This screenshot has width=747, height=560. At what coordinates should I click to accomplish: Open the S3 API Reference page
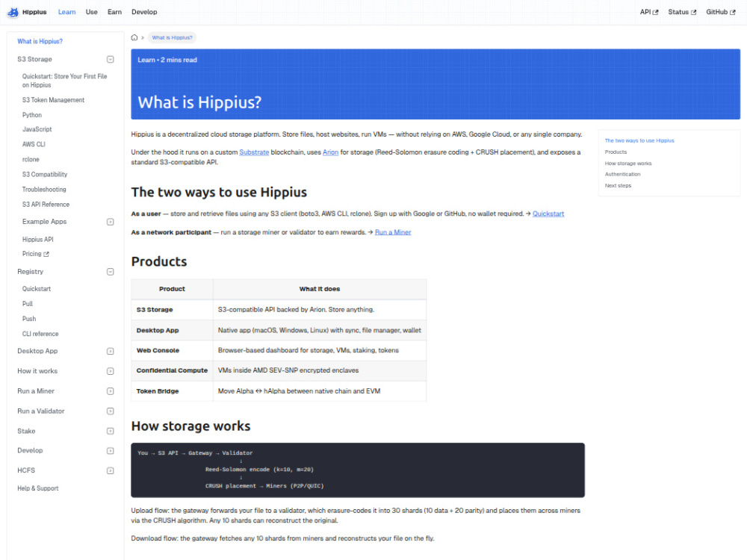point(46,205)
